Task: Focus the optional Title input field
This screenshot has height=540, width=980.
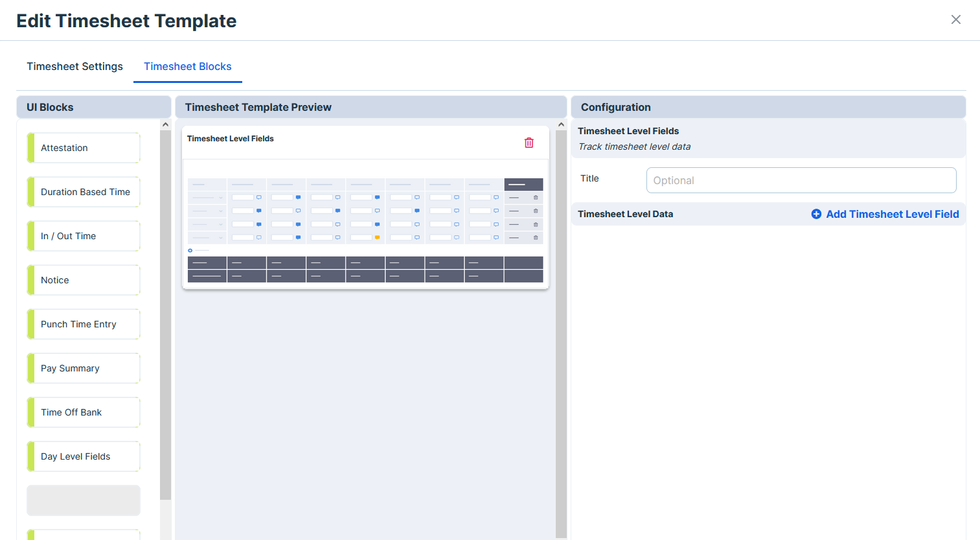Action: point(801,180)
